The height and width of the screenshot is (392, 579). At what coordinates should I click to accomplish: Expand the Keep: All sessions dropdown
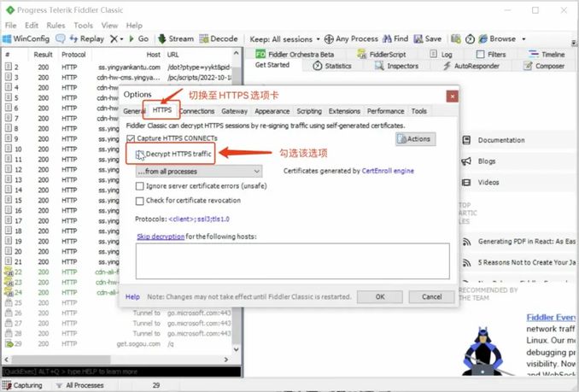[x=283, y=38]
